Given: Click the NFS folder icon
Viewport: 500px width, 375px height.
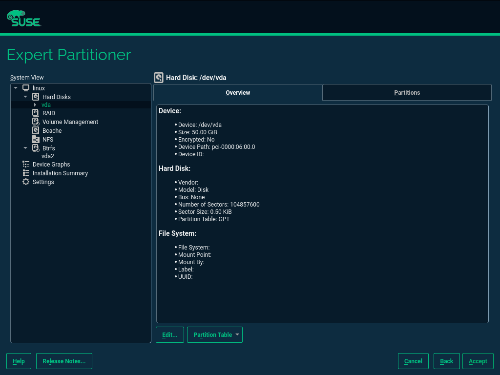Looking at the screenshot, I should [36, 139].
